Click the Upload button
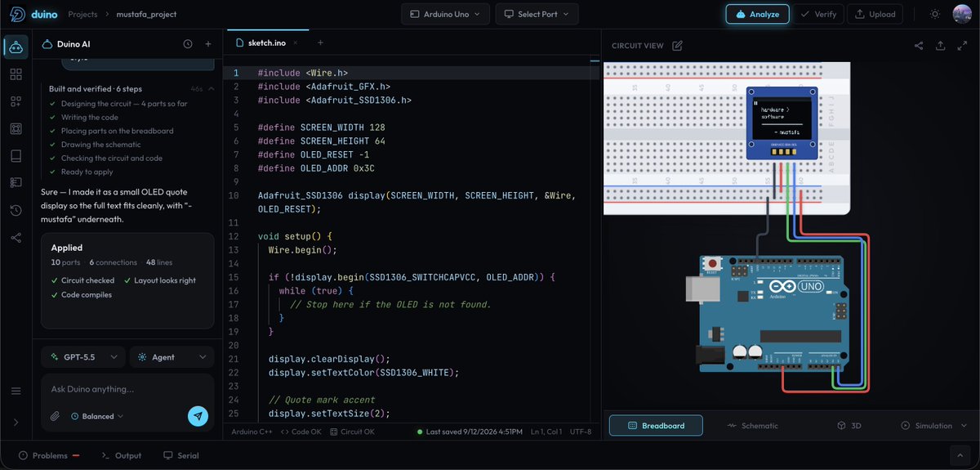980x470 pixels. (x=875, y=14)
